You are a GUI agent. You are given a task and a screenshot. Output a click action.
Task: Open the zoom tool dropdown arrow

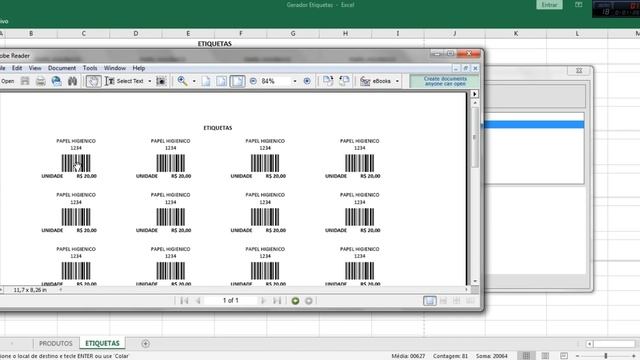coord(194,81)
